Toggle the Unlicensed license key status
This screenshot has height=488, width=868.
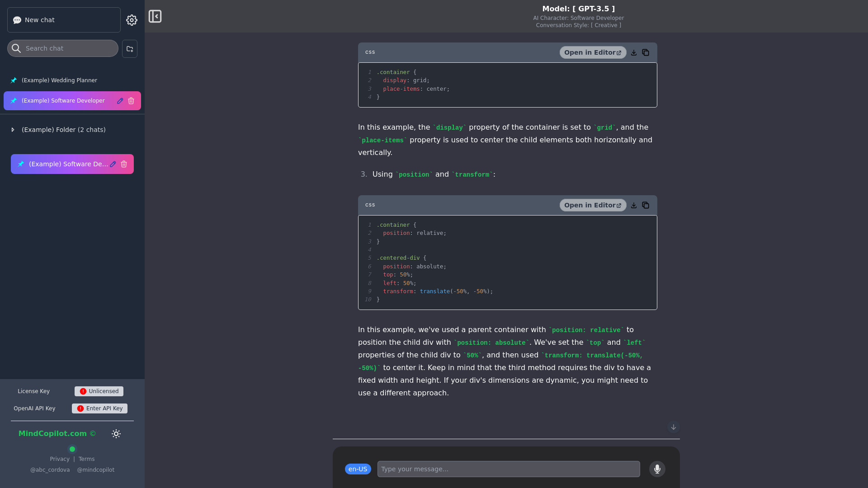pyautogui.click(x=99, y=391)
